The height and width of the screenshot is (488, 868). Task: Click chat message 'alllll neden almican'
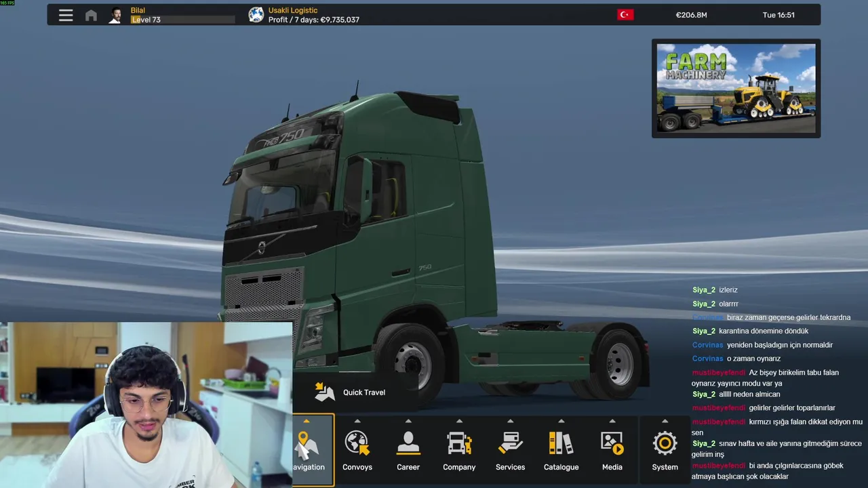pos(749,394)
